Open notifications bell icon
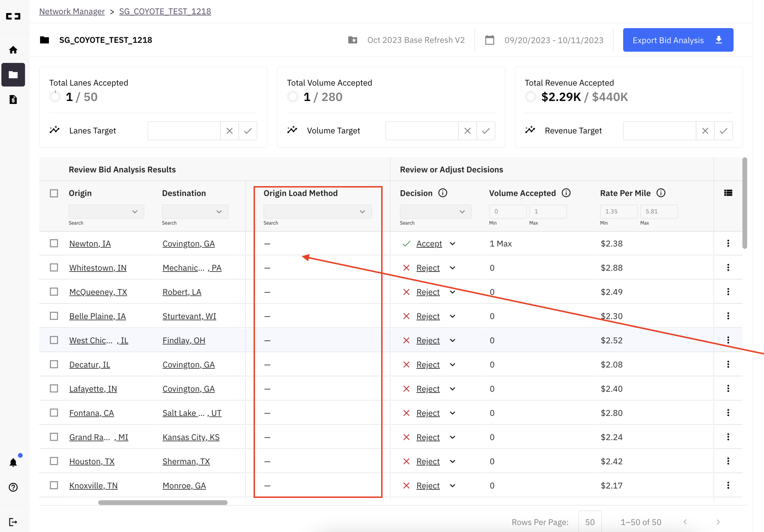 point(13,462)
